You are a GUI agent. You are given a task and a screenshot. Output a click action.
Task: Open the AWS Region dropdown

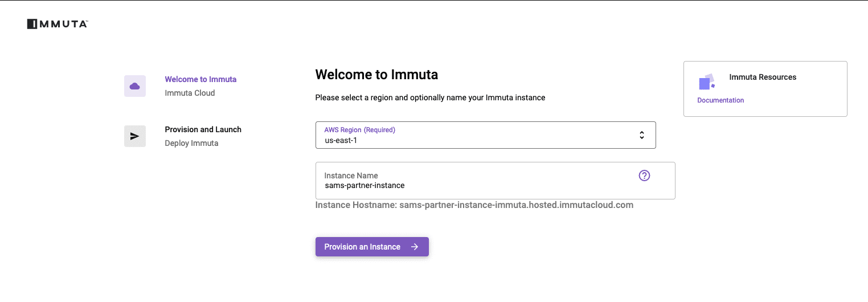pos(485,135)
